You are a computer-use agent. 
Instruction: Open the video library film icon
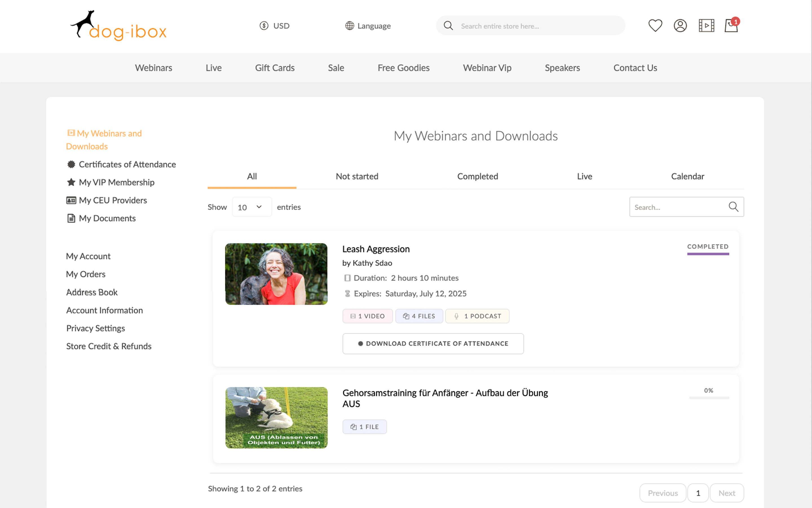click(x=706, y=25)
